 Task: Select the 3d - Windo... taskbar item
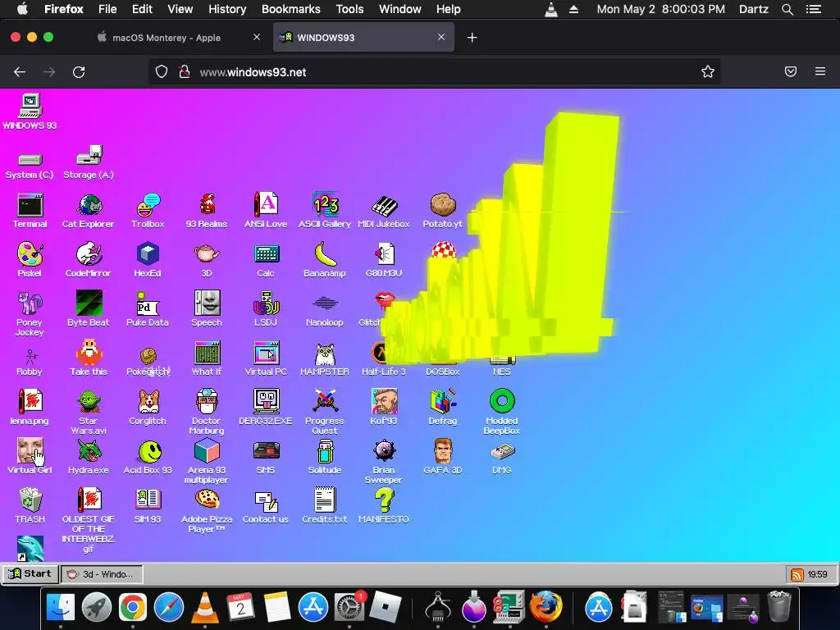(x=102, y=574)
